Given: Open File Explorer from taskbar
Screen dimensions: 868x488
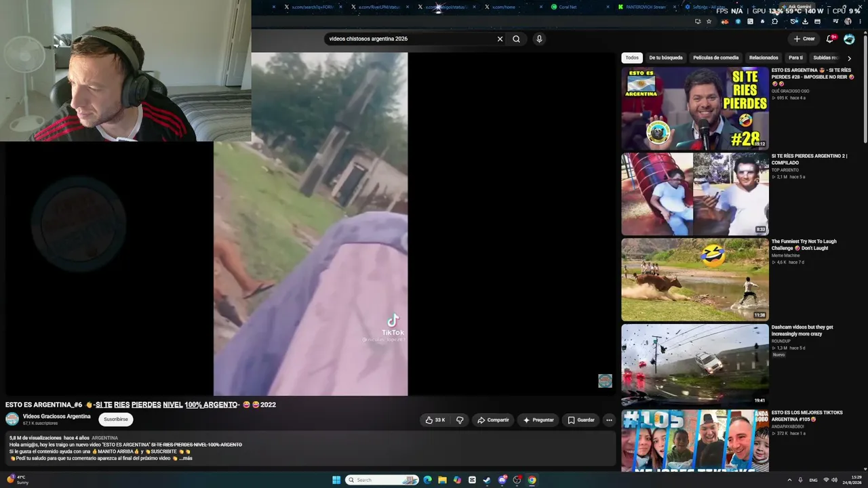Looking at the screenshot, I should 442,480.
